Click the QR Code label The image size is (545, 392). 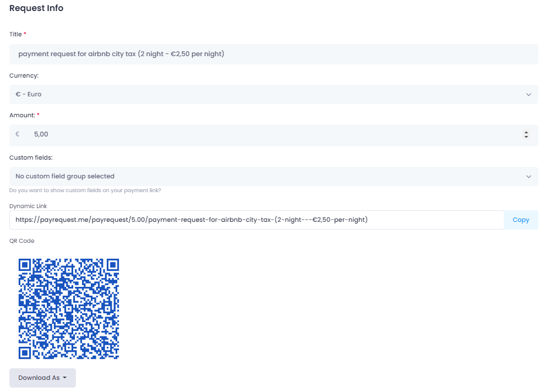pyautogui.click(x=22, y=241)
